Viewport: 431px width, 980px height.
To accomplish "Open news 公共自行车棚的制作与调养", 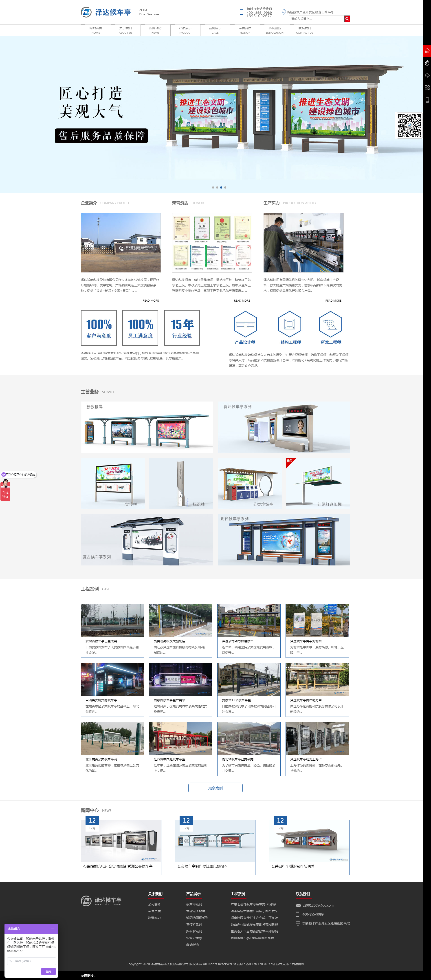I will click(309, 847).
